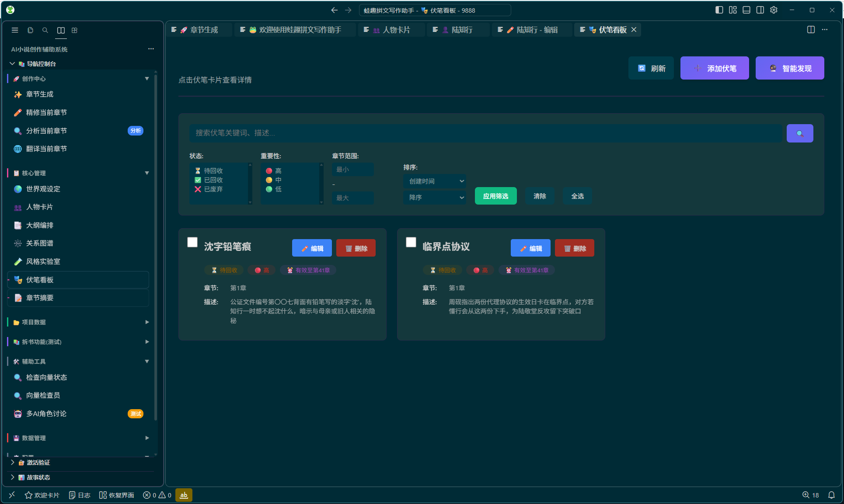Click the purple search magnifier button

click(799, 133)
